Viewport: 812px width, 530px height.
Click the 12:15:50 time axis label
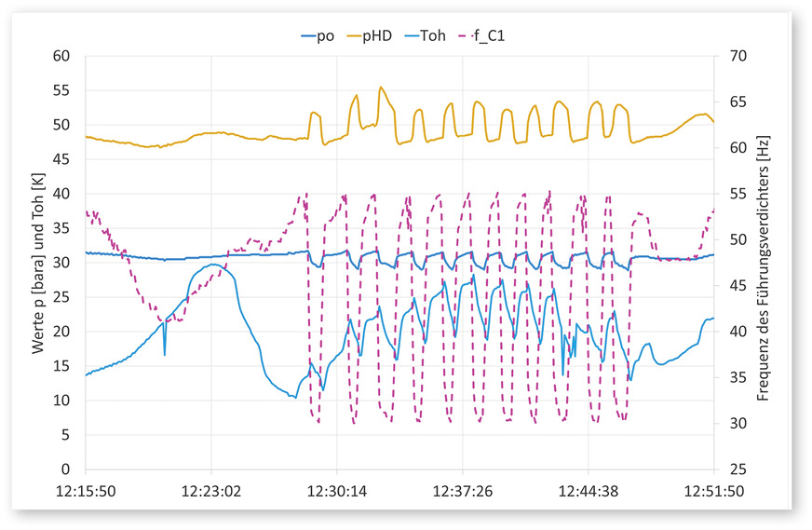coord(86,488)
